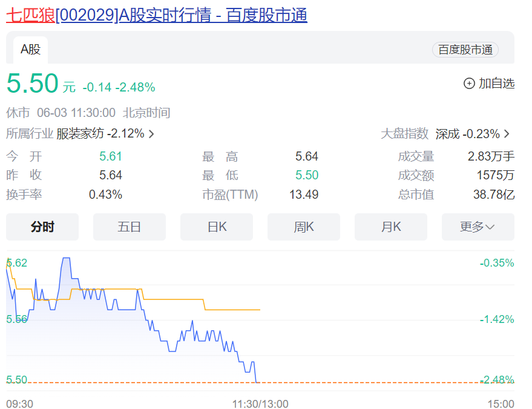The image size is (532, 409).
Task: Click the timestamp 06-03 11:30:00
Action: click(76, 113)
